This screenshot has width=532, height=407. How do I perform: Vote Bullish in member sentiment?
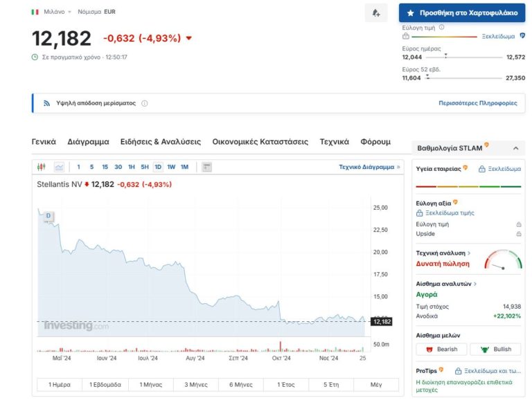tap(496, 349)
